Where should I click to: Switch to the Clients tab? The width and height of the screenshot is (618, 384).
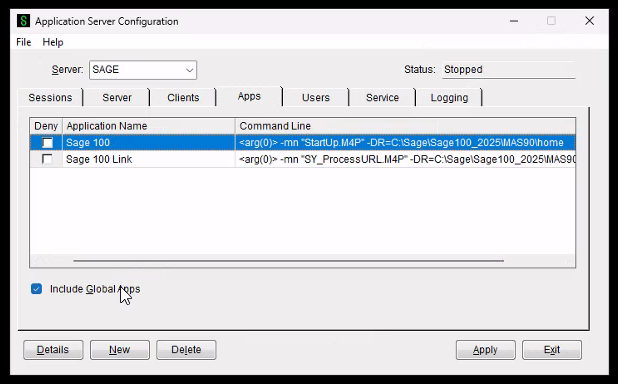pyautogui.click(x=183, y=97)
